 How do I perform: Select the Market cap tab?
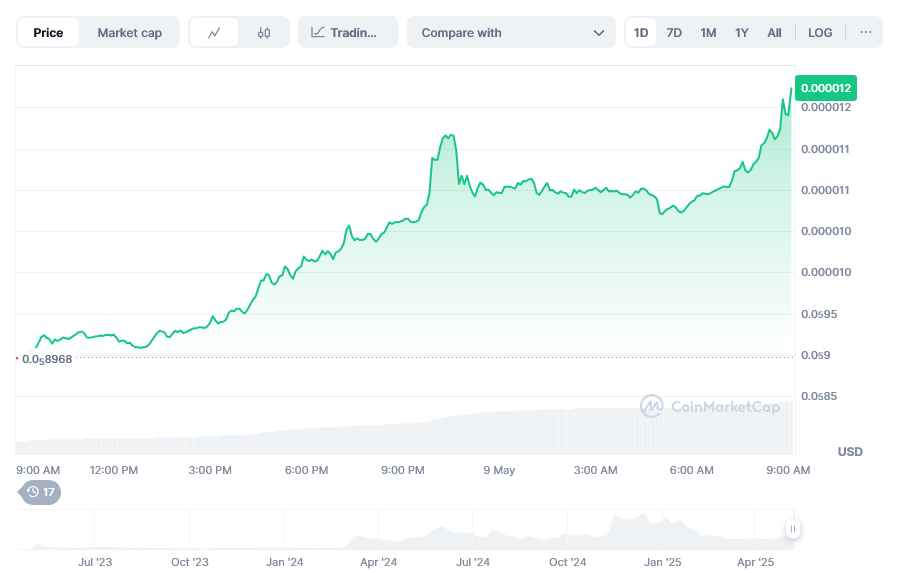click(129, 33)
